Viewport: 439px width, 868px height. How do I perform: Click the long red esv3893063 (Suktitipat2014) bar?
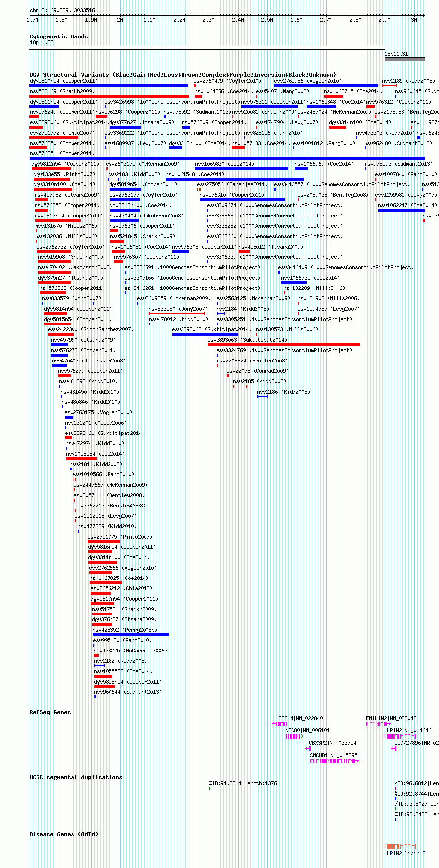pyautogui.click(x=284, y=345)
